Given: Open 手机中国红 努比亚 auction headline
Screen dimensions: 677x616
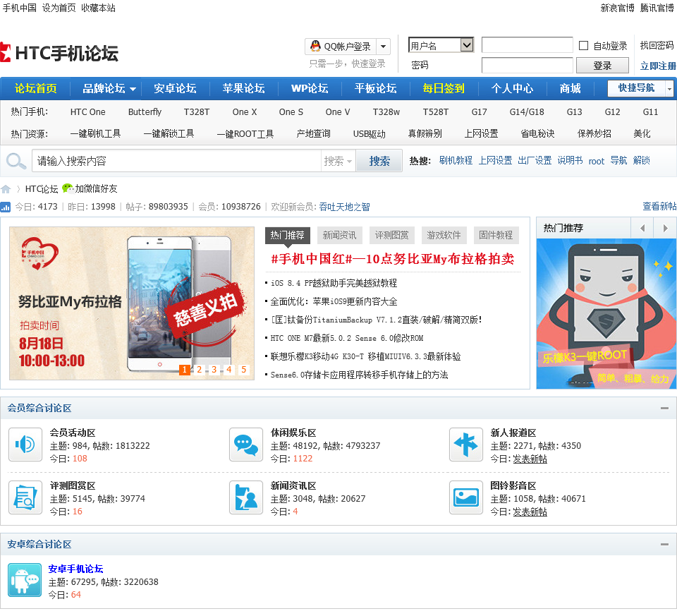Looking at the screenshot, I should [393, 259].
